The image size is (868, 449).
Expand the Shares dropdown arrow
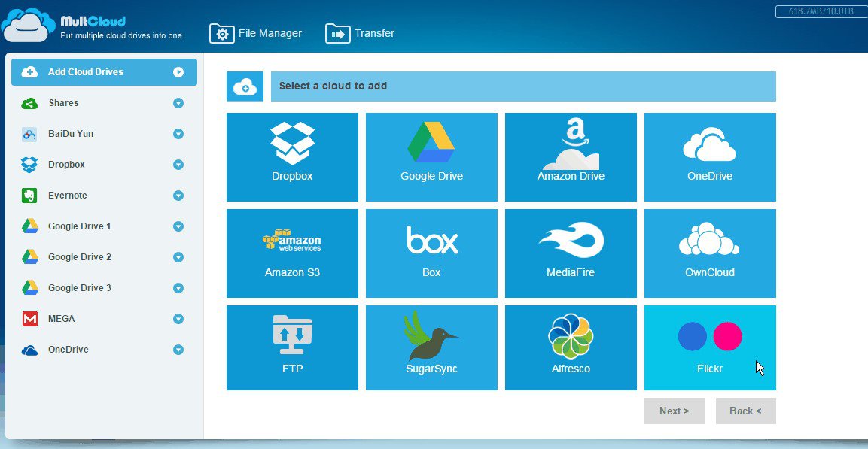pyautogui.click(x=178, y=103)
